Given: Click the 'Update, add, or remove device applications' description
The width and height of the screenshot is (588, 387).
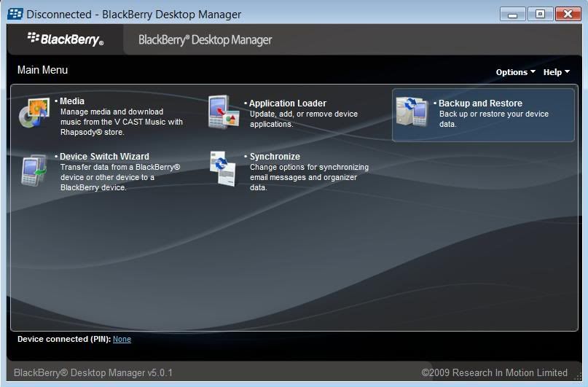Looking at the screenshot, I should pyautogui.click(x=304, y=119).
